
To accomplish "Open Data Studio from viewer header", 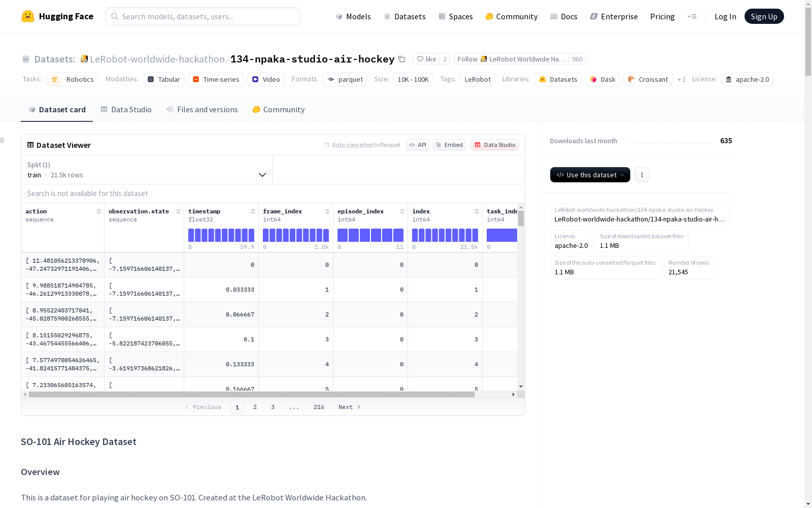I will [494, 145].
